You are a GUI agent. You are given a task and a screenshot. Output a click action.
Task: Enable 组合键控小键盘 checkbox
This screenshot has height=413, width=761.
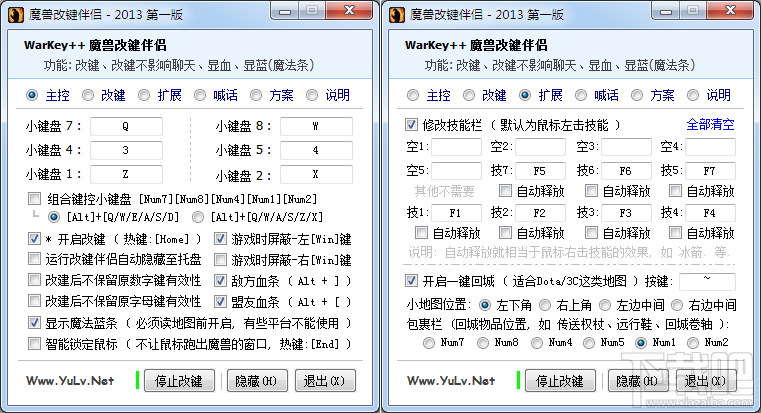[34, 198]
